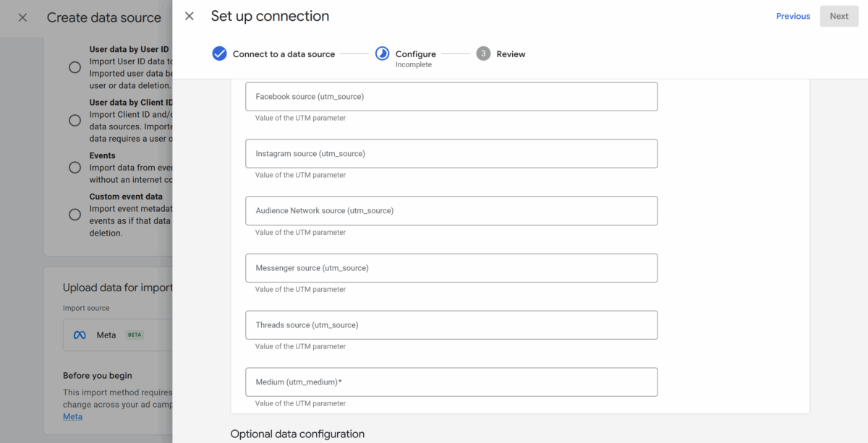This screenshot has width=868, height=443.
Task: Click the Next button
Action: point(839,16)
